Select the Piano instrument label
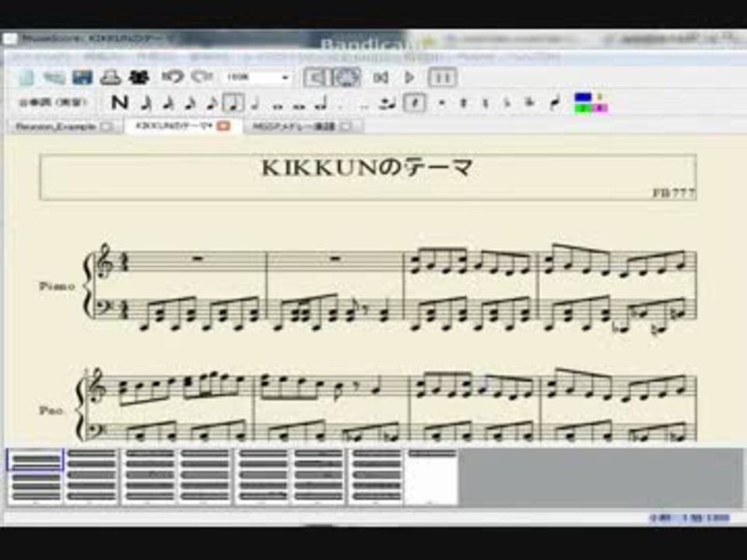The height and width of the screenshot is (560, 747). coord(57,286)
